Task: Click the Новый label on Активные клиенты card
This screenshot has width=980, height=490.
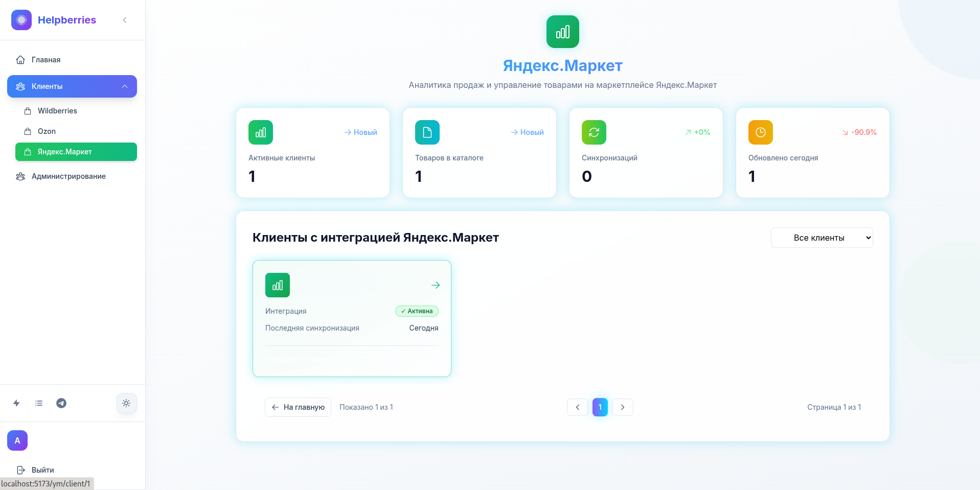Action: coord(360,132)
